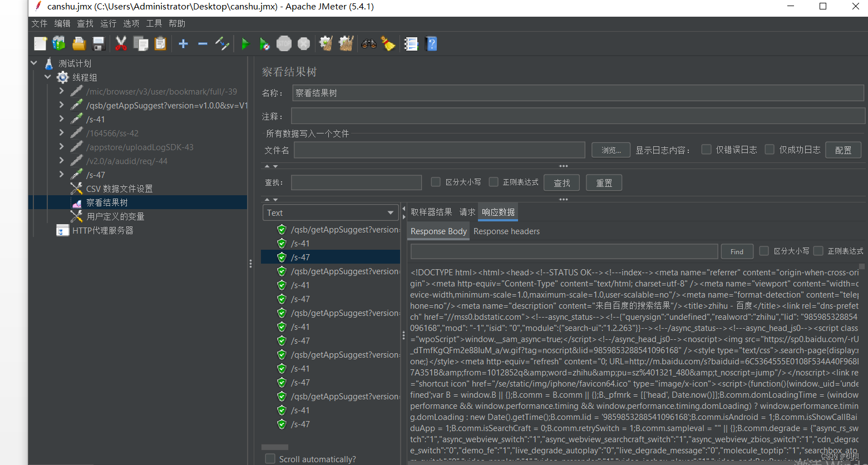Open the 运行 menu

pos(108,23)
